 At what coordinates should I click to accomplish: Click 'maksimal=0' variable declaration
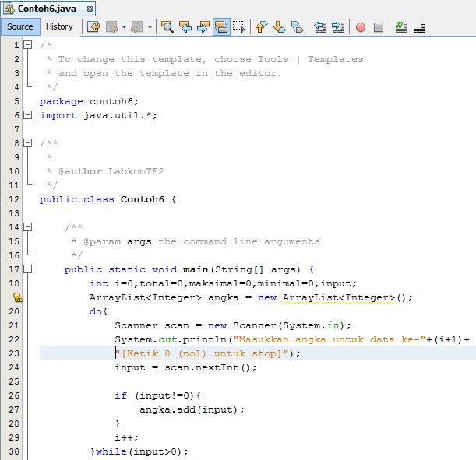220,283
